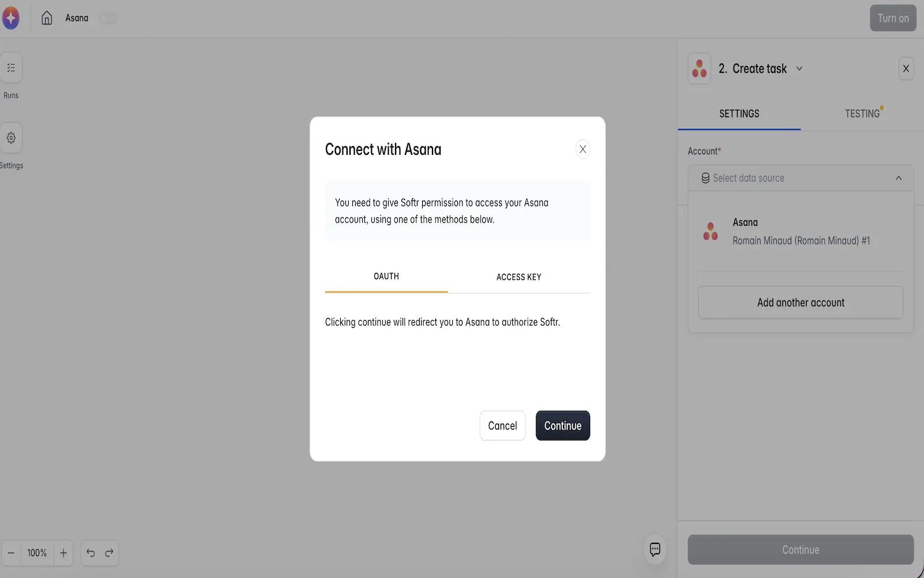Click the disabled Continue button in panel
This screenshot has height=578, width=924.
pos(801,550)
